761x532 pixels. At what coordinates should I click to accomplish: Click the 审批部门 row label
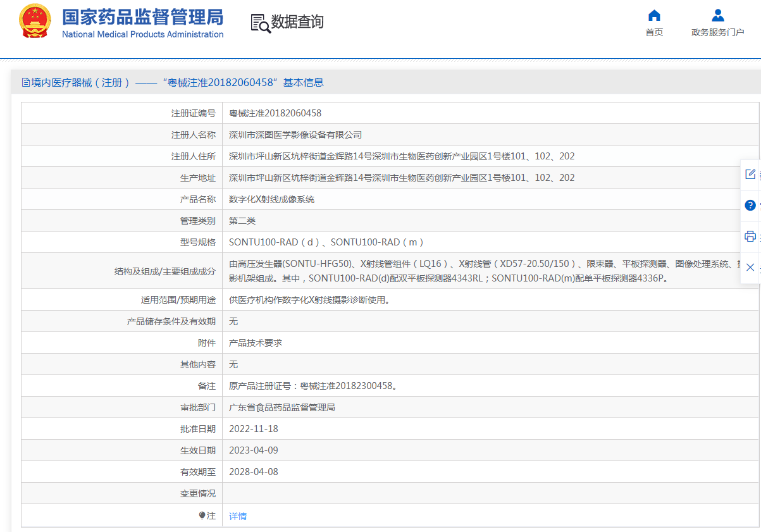click(198, 407)
